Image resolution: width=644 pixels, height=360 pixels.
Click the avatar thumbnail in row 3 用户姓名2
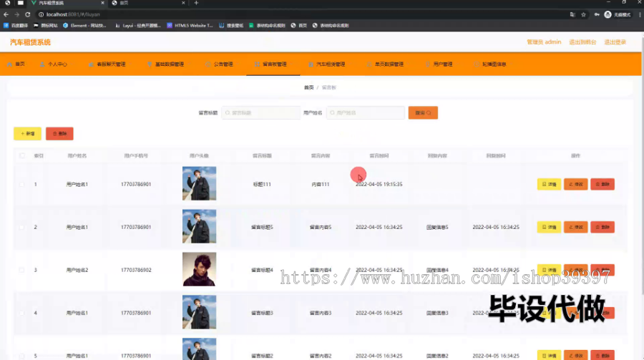[x=199, y=269]
